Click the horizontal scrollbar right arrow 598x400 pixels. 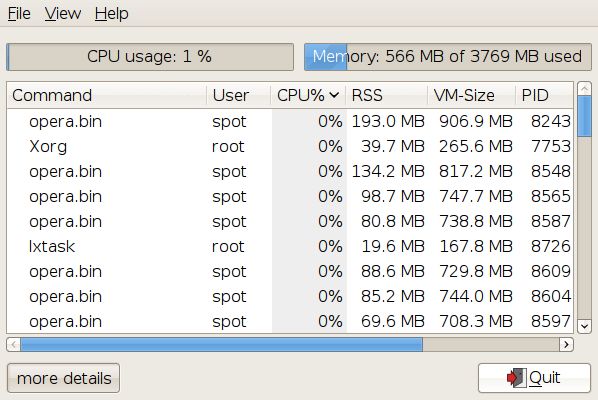click(566, 345)
